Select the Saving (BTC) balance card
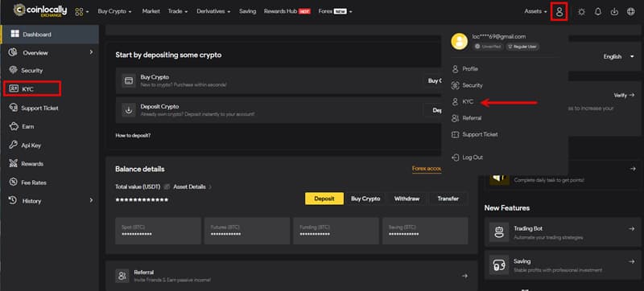Screen dimensions: 644x291 [x=425, y=231]
